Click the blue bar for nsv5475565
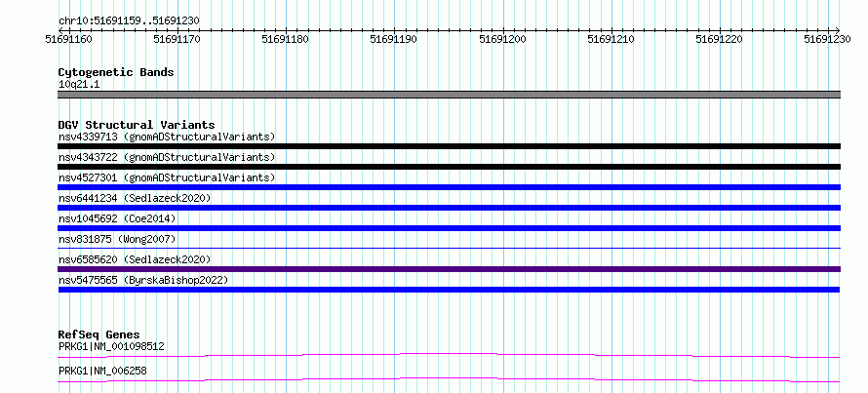Screen dimensions: 868x393 (x=449, y=290)
